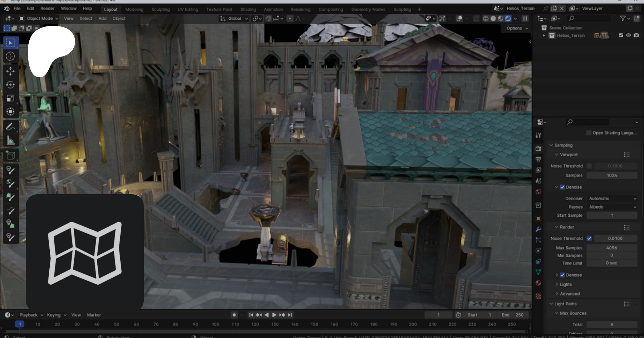Switch to the Shading workspace tab
The image size is (644, 338).
(248, 9)
